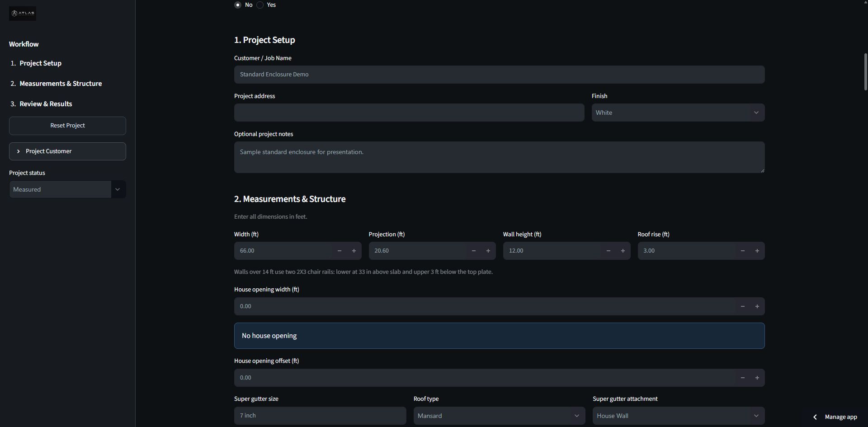Click the 'Workflow' sidebar heading
The height and width of the screenshot is (427, 868).
tap(24, 44)
